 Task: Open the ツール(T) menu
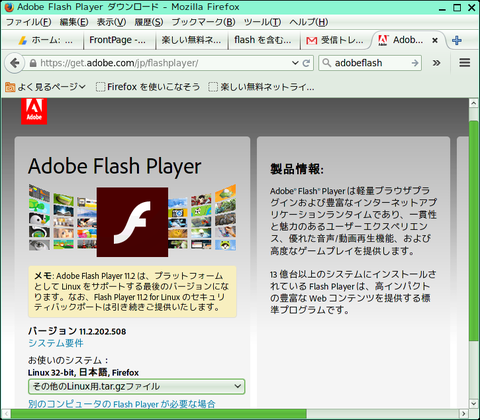tap(262, 22)
